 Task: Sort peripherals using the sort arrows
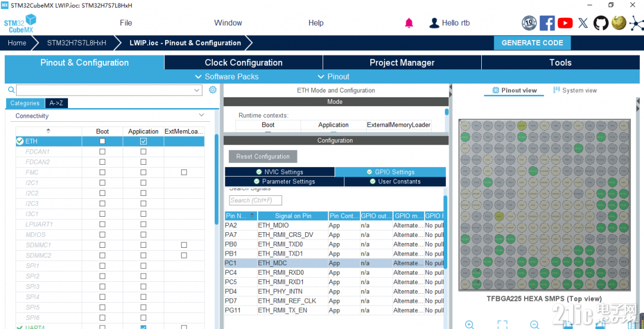click(48, 131)
